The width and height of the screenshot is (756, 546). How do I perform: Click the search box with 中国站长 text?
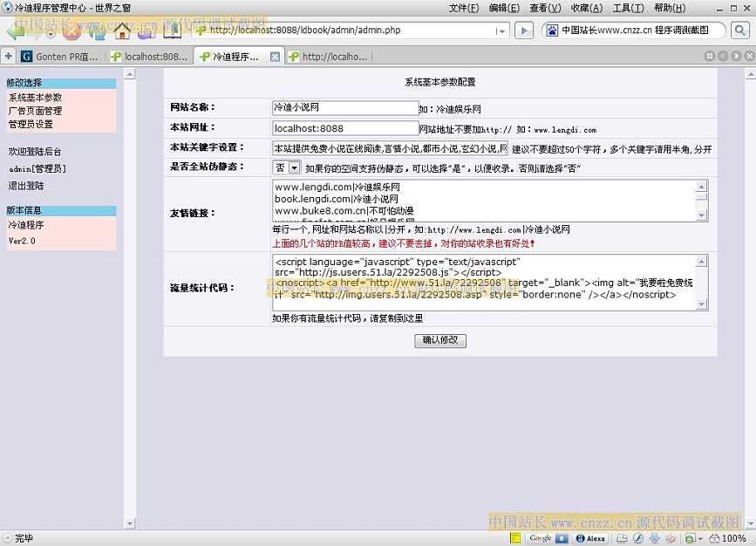point(636,31)
